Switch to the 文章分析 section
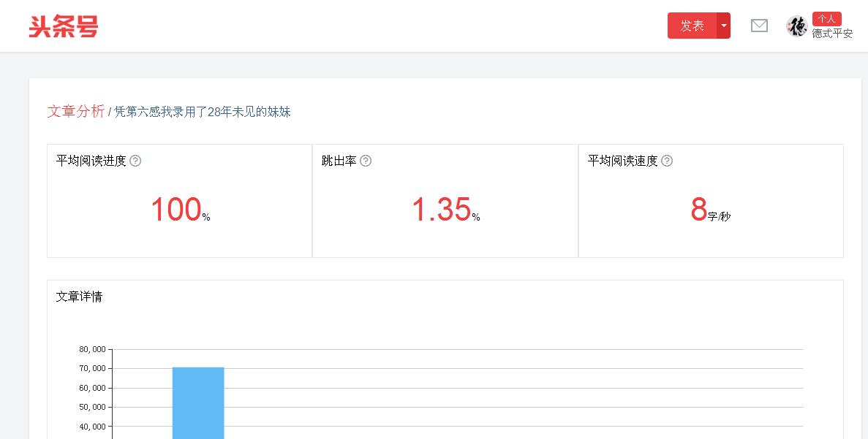Screen dimensions: 868x439 click(x=75, y=110)
